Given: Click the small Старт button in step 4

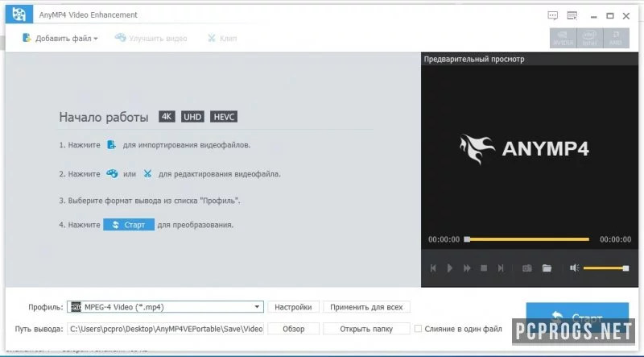Looking at the screenshot, I should point(129,225).
